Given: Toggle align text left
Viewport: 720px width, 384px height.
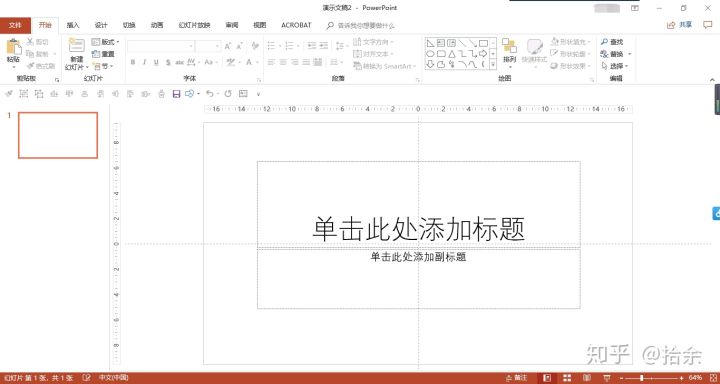Looking at the screenshot, I should (271, 62).
